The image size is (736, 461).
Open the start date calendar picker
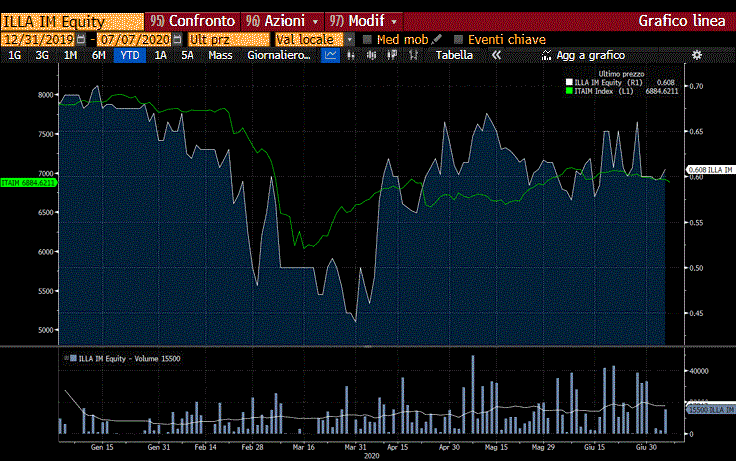[81, 39]
